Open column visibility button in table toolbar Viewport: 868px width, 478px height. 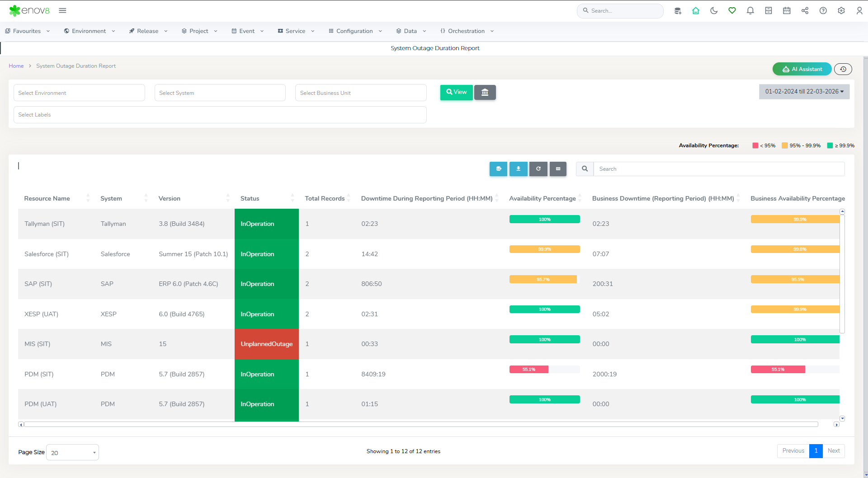(x=558, y=169)
